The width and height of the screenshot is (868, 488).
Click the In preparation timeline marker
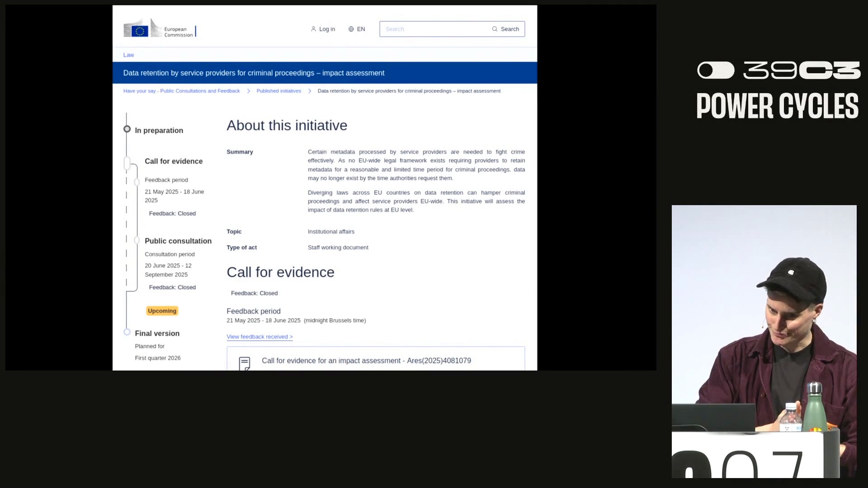(x=127, y=130)
